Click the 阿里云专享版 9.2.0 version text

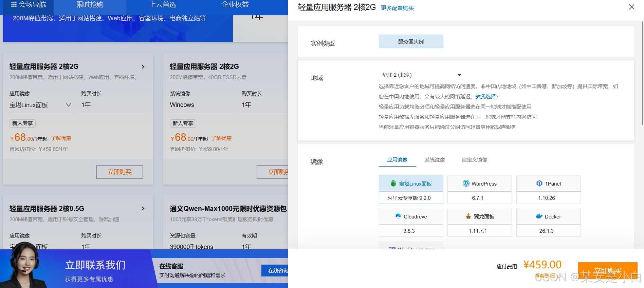(x=409, y=198)
